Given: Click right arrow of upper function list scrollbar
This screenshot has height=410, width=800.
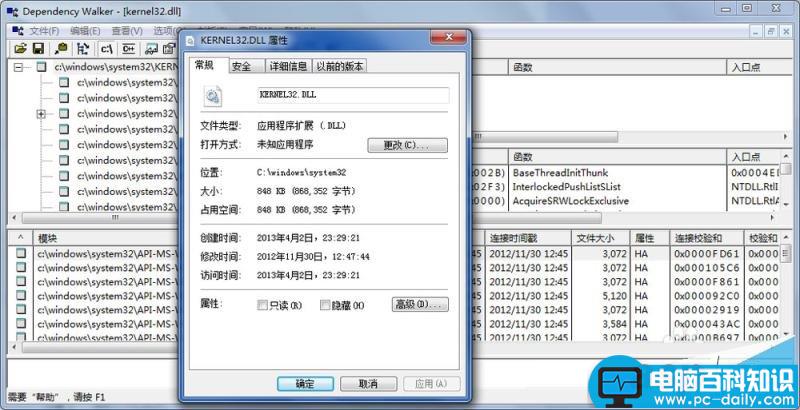Looking at the screenshot, I should [x=785, y=137].
